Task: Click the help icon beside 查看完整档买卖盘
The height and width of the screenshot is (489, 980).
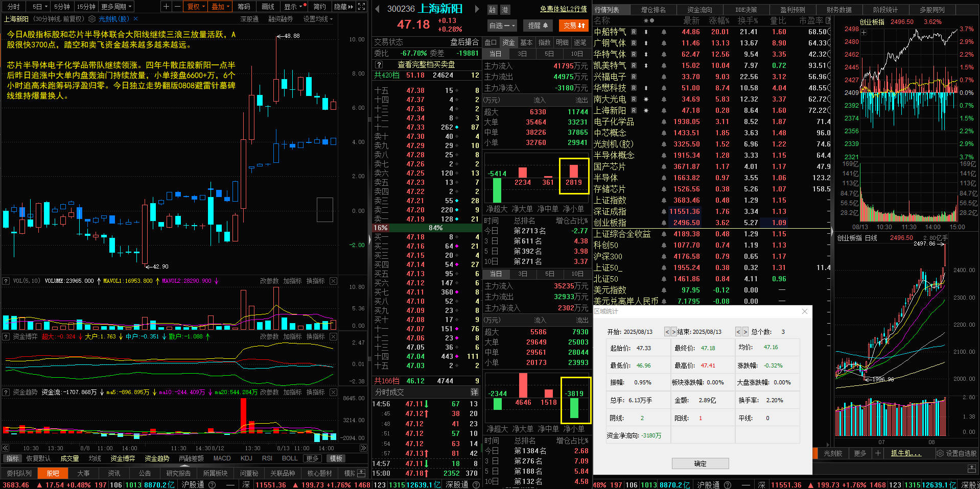Action: click(x=379, y=65)
